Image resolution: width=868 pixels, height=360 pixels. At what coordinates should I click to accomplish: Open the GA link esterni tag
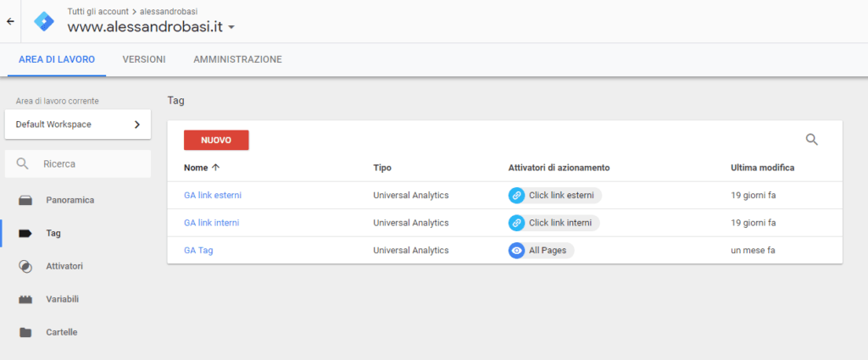click(213, 195)
